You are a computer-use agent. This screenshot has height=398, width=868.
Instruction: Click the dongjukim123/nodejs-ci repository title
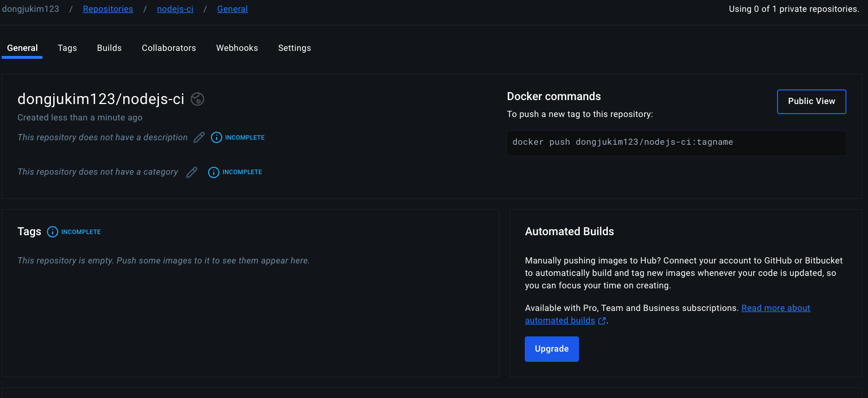click(x=101, y=99)
